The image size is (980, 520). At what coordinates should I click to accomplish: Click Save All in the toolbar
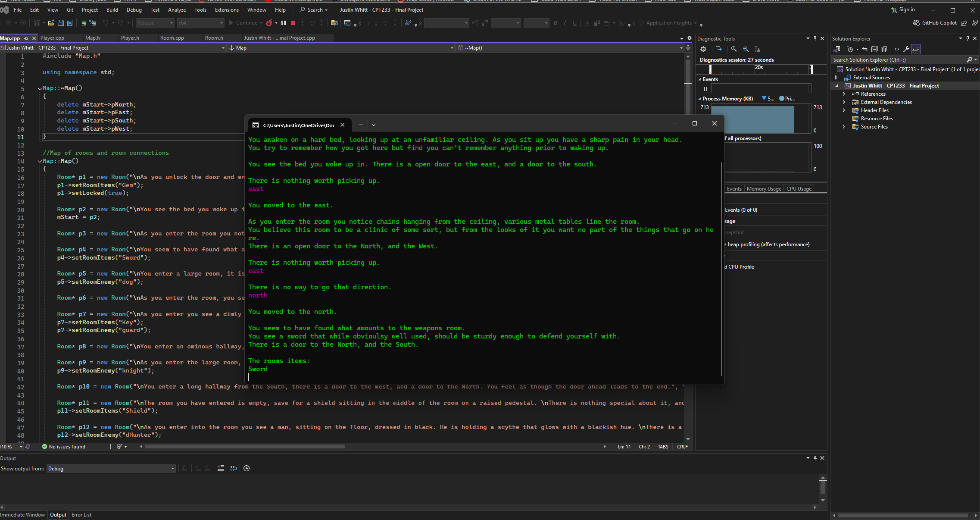70,23
